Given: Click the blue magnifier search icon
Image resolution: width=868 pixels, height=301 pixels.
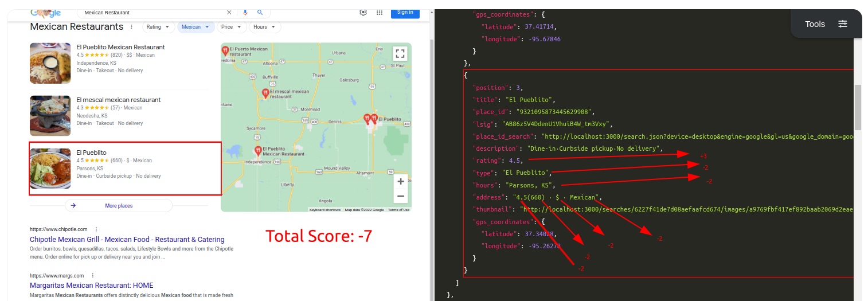Looking at the screenshot, I should (260, 12).
